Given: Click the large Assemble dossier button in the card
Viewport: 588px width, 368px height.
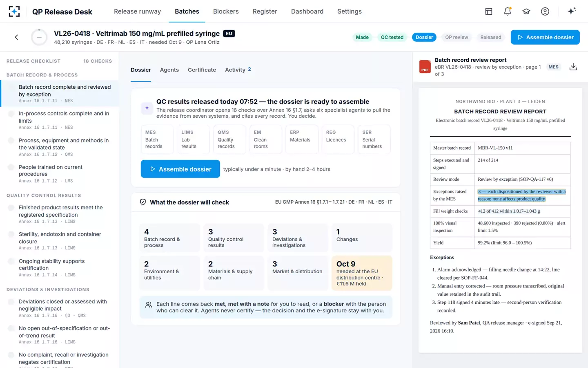Looking at the screenshot, I should 180,169.
